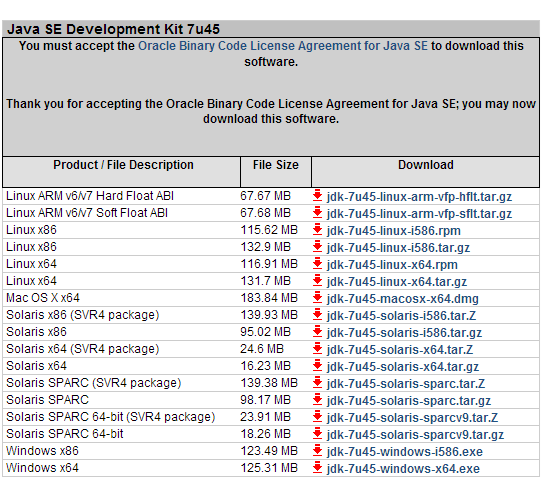Click the 139.38 MB file size value
The image size is (546, 483).
point(269,383)
